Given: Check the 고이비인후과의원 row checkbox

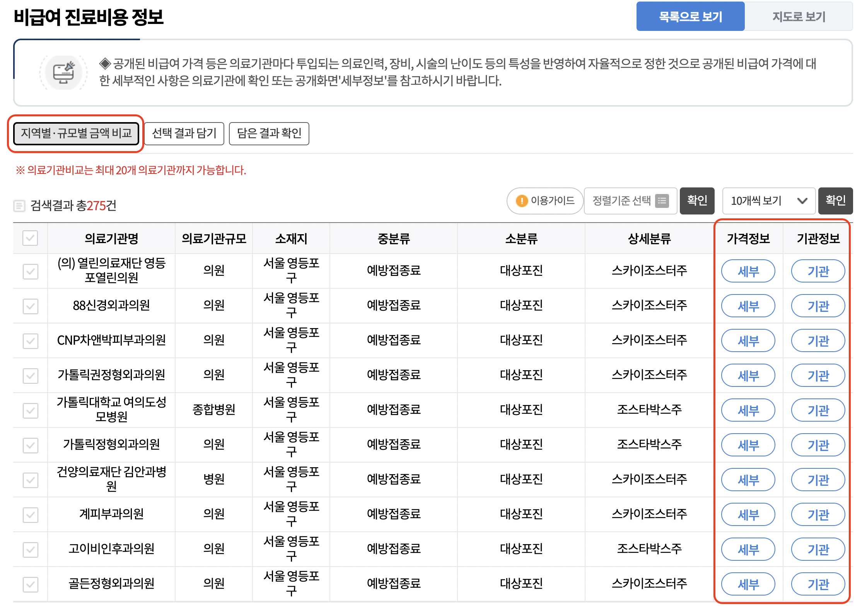Looking at the screenshot, I should 30,550.
